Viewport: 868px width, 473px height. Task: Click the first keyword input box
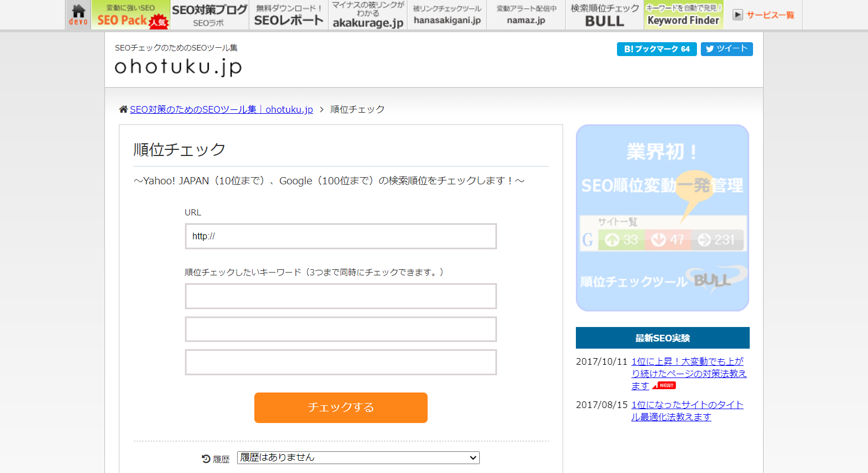tap(340, 296)
